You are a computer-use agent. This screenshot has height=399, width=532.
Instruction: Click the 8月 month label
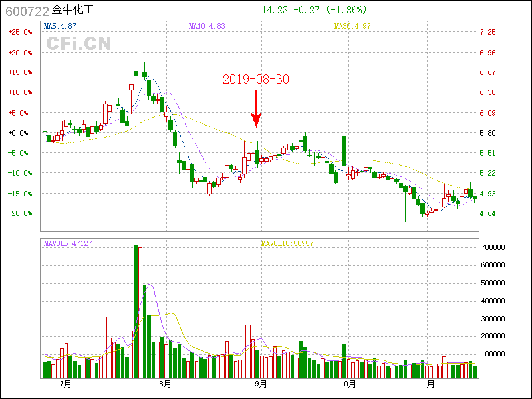165,384
